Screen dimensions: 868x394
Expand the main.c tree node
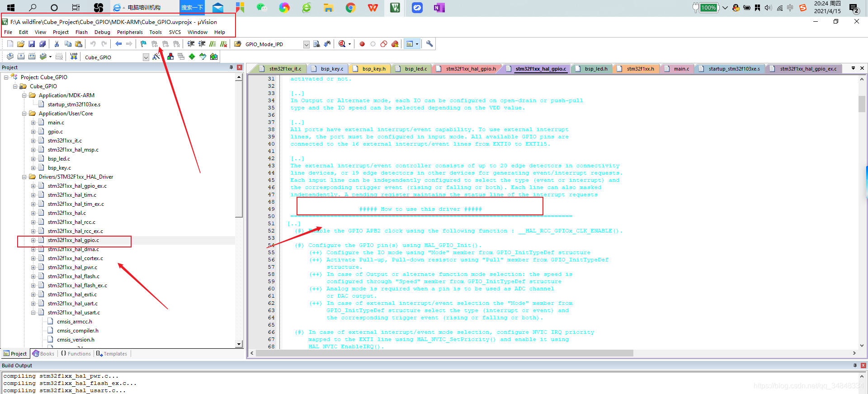33,123
